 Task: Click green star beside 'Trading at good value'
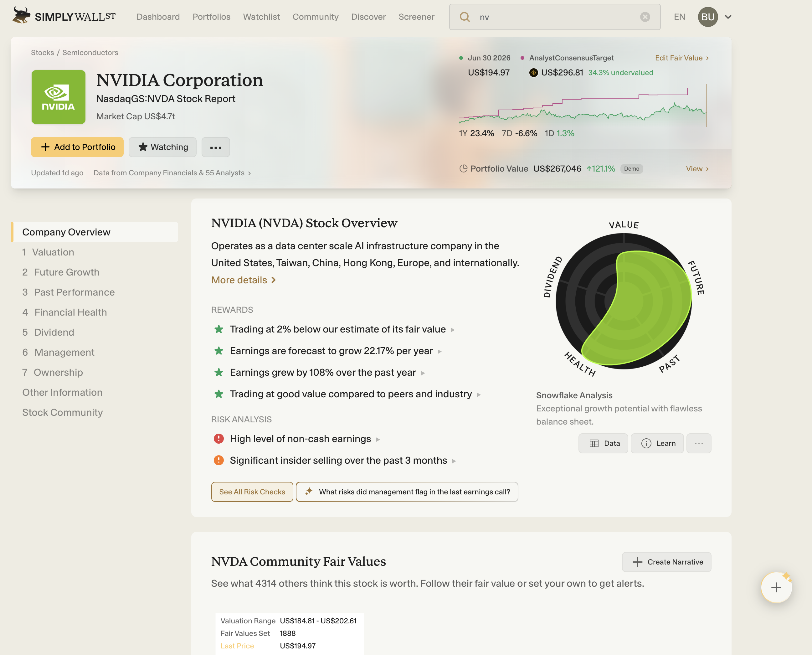(219, 394)
